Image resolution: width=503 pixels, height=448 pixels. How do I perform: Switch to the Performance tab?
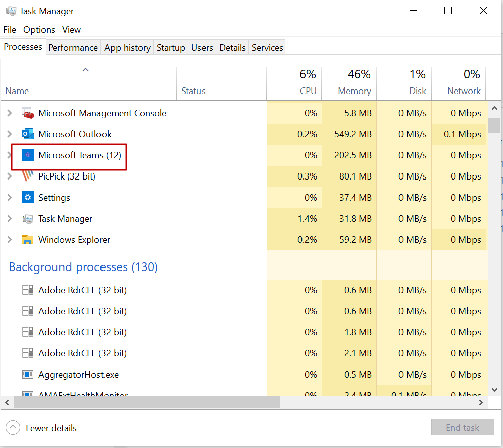(73, 47)
